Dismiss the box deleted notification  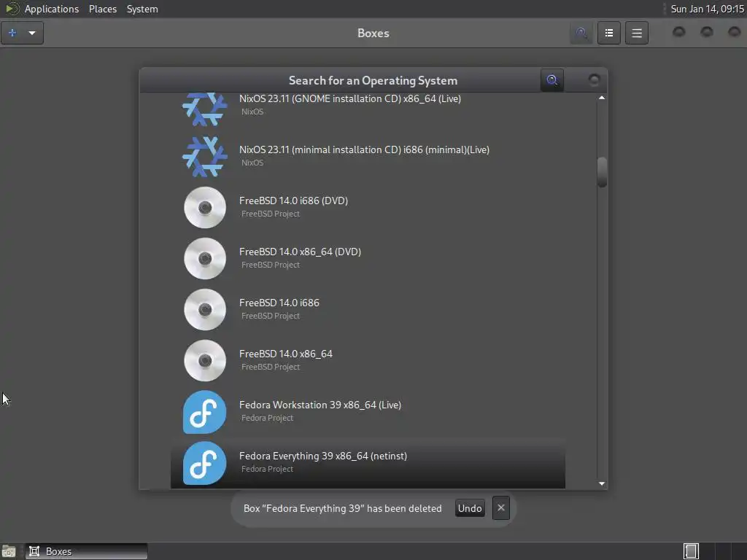coord(500,508)
